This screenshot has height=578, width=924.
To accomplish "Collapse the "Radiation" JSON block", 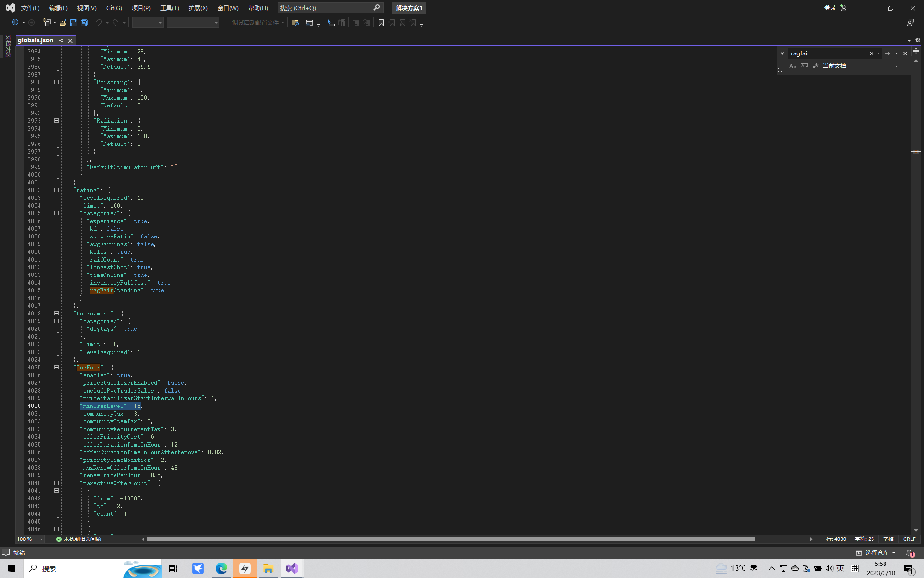I will [56, 121].
